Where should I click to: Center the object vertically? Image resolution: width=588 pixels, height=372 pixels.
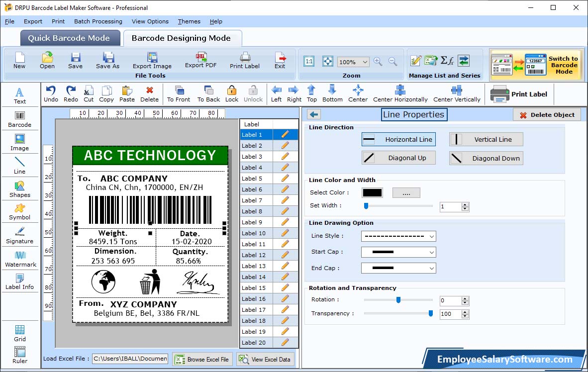(457, 94)
